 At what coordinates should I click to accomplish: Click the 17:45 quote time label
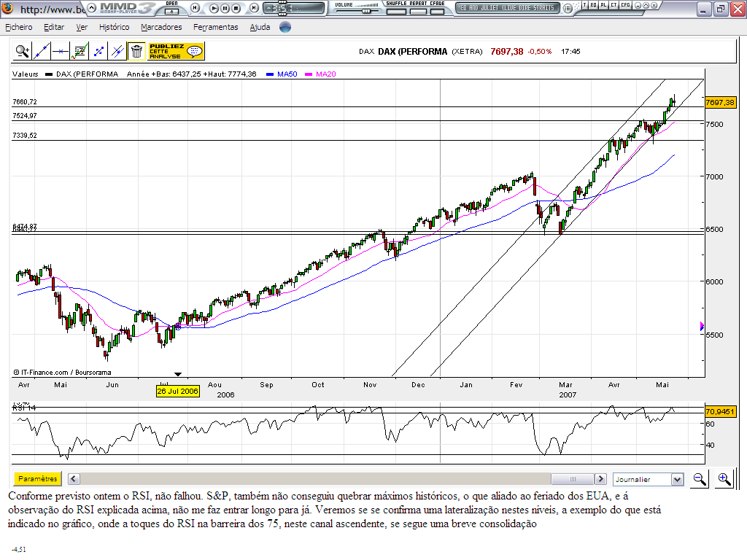pyautogui.click(x=570, y=52)
